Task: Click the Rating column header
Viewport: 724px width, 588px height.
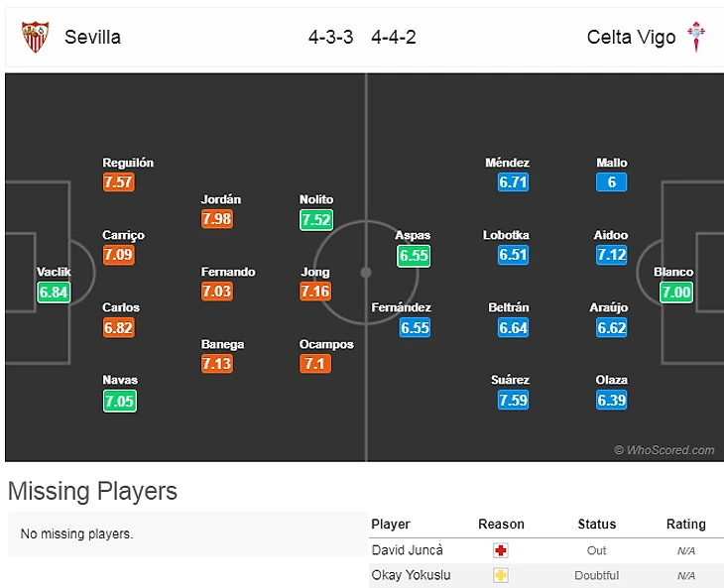Action: click(x=685, y=525)
